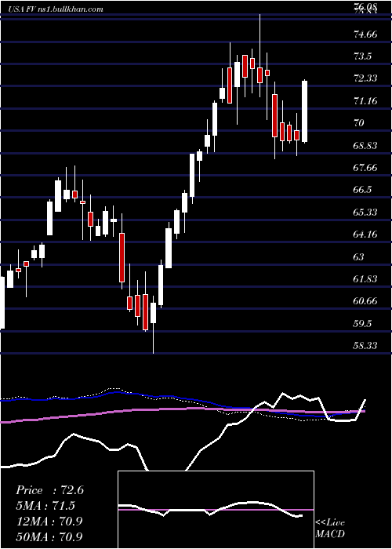
Task: Click the 72.33 price axis label
Action: click(365, 78)
